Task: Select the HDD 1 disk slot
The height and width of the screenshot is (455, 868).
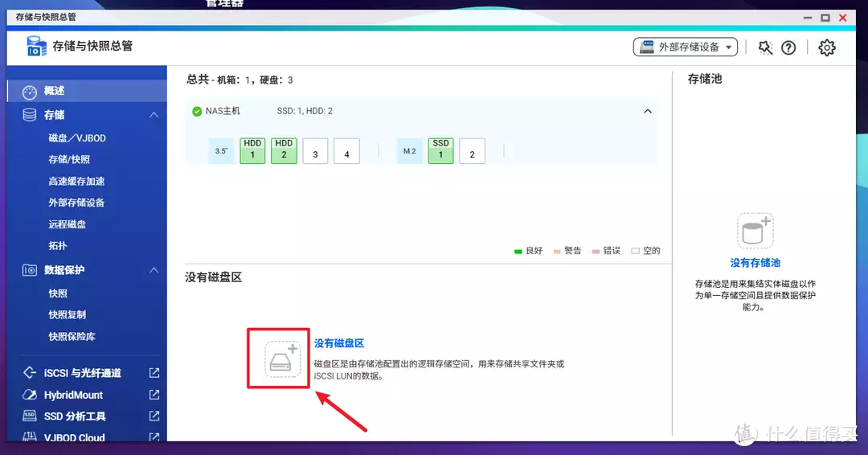Action: pos(252,150)
